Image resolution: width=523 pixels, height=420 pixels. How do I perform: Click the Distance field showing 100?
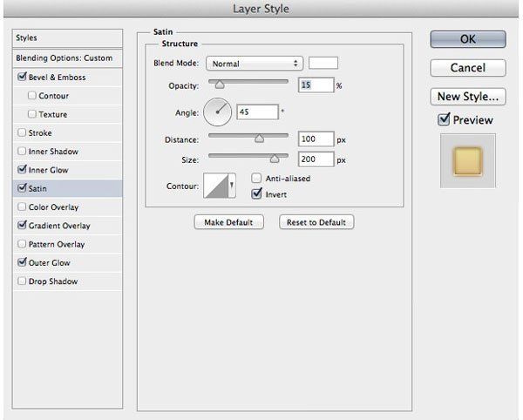316,139
